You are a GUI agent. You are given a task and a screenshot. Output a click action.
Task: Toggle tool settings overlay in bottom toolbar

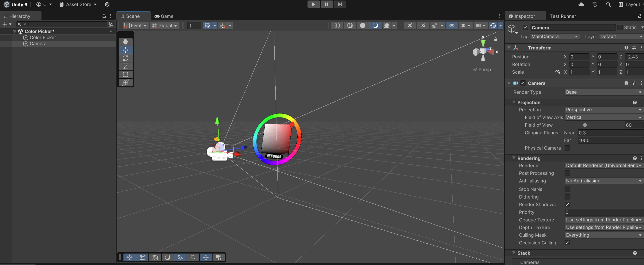pyautogui.click(x=142, y=257)
